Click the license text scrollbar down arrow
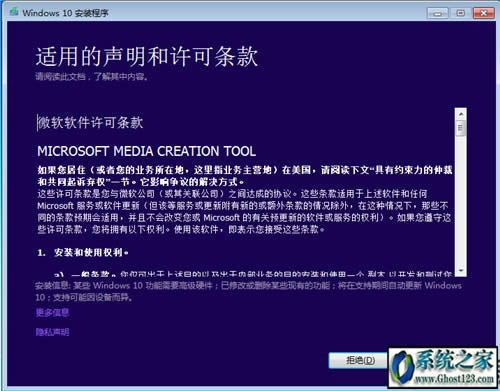The width and height of the screenshot is (500, 391). pyautogui.click(x=461, y=270)
